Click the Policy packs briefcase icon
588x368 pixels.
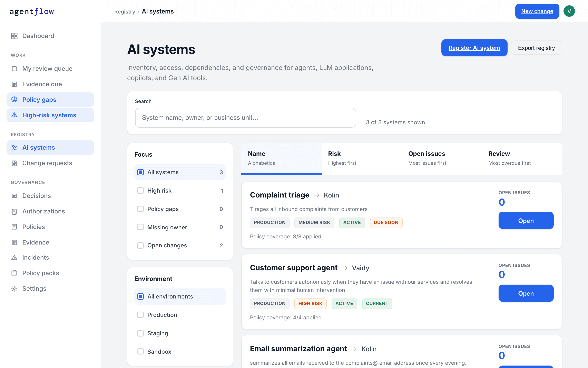tap(14, 273)
